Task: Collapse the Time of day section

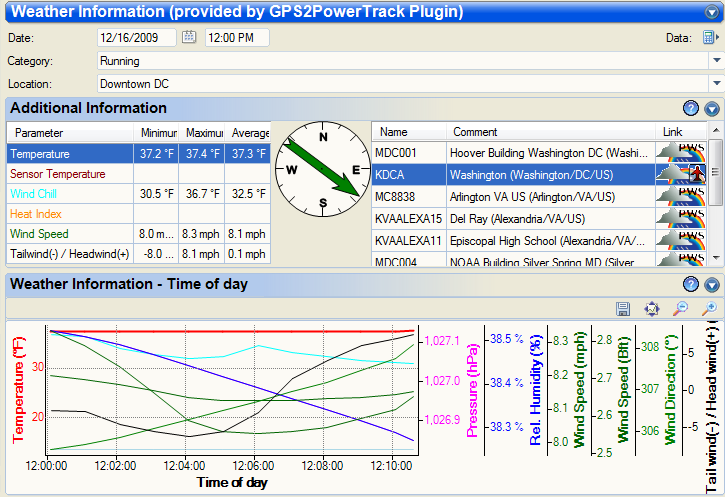Action: 712,284
